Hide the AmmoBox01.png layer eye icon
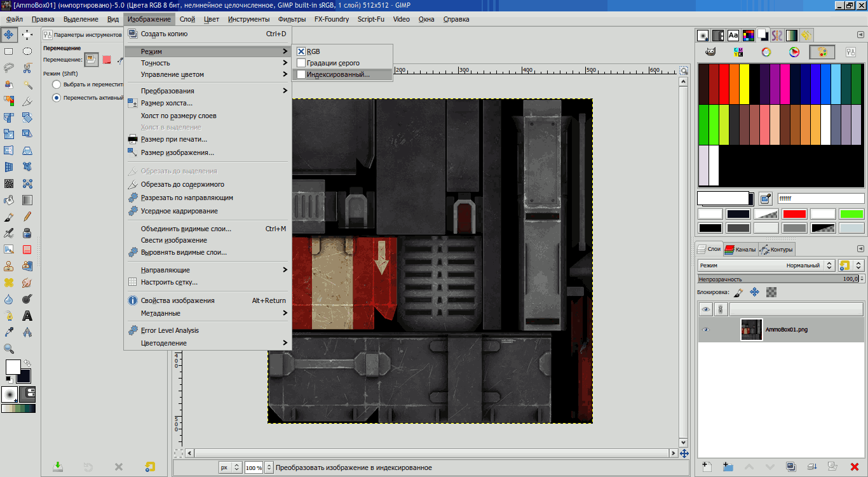Viewport: 868px width, 477px height. (x=705, y=330)
